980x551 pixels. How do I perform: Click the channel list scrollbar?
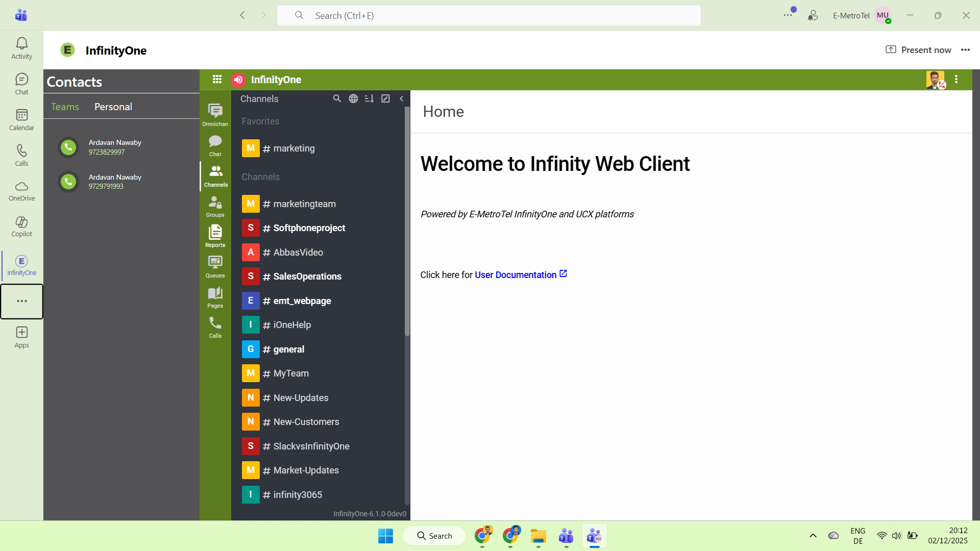click(x=407, y=221)
